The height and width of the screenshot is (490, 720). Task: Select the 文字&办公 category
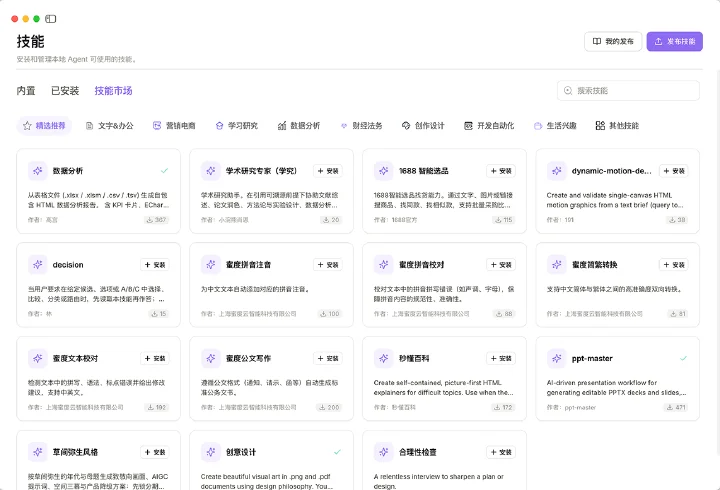[109, 125]
